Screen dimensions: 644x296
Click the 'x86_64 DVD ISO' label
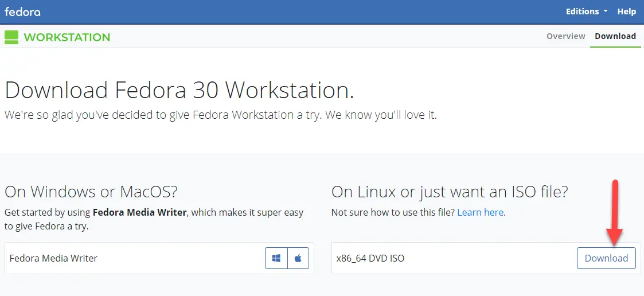pos(370,259)
